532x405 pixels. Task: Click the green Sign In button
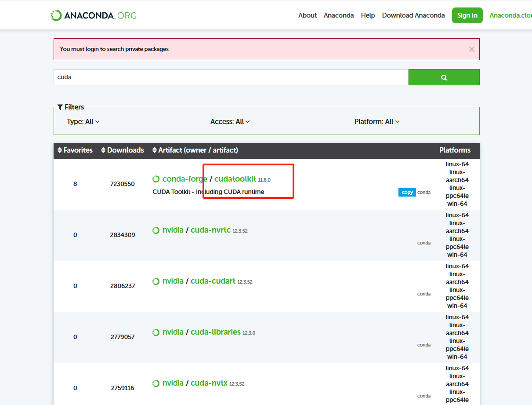coord(467,15)
